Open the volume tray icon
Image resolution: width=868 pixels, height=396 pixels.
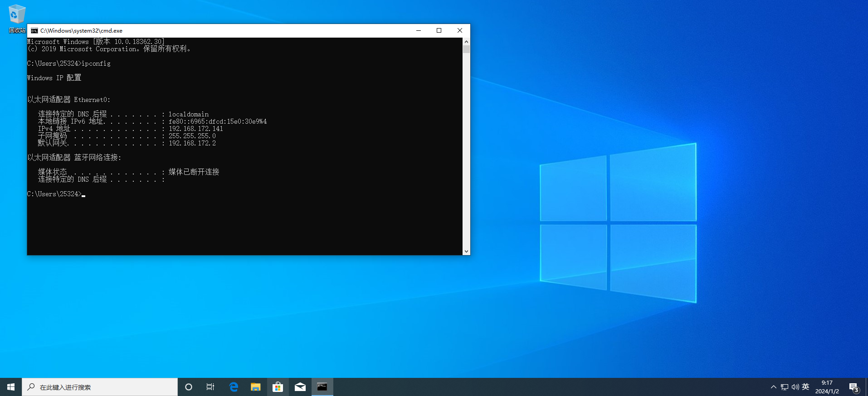(795, 387)
